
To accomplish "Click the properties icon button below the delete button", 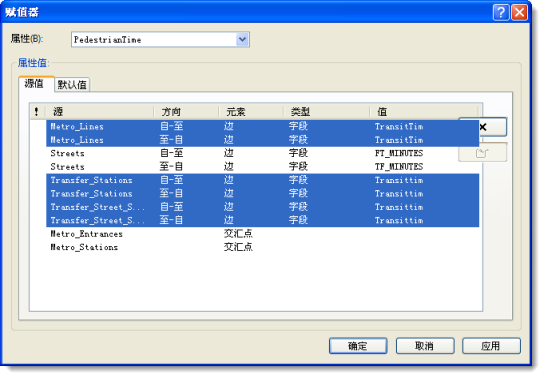I will click(x=482, y=152).
